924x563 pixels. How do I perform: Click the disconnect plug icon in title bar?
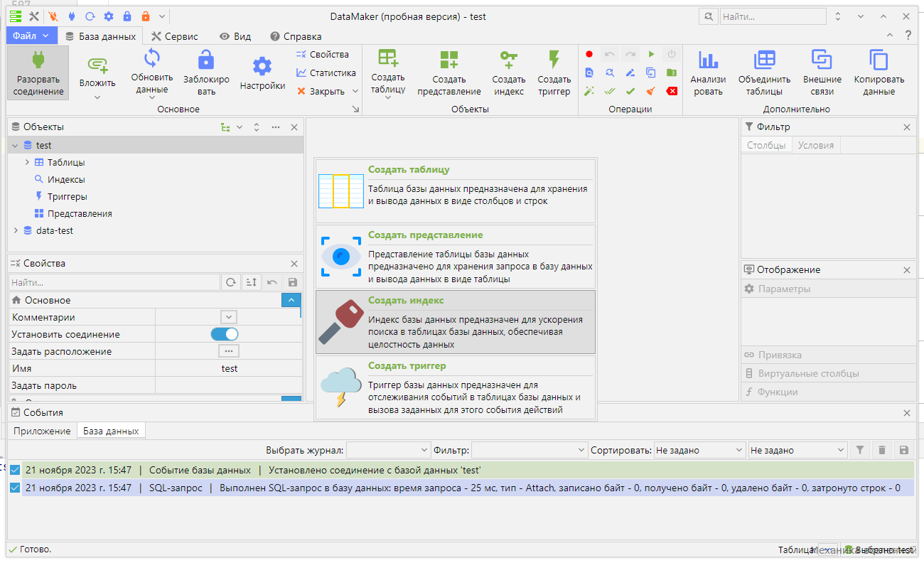(53, 16)
